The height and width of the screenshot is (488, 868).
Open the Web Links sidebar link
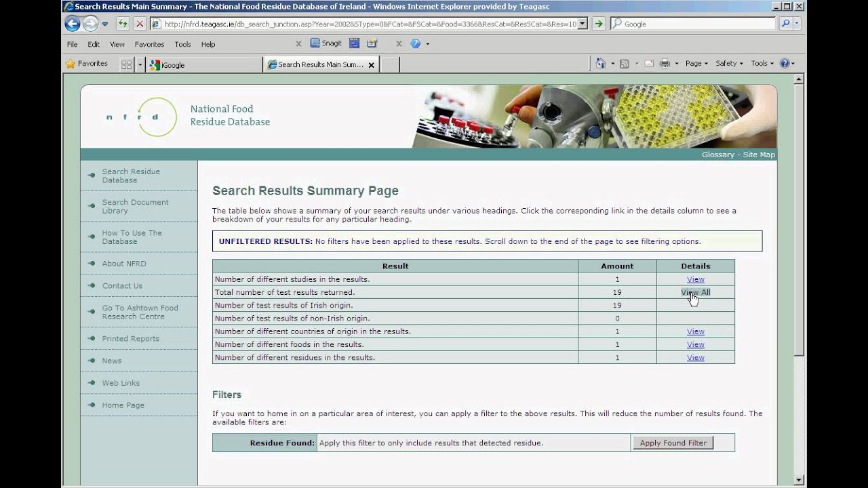click(121, 383)
